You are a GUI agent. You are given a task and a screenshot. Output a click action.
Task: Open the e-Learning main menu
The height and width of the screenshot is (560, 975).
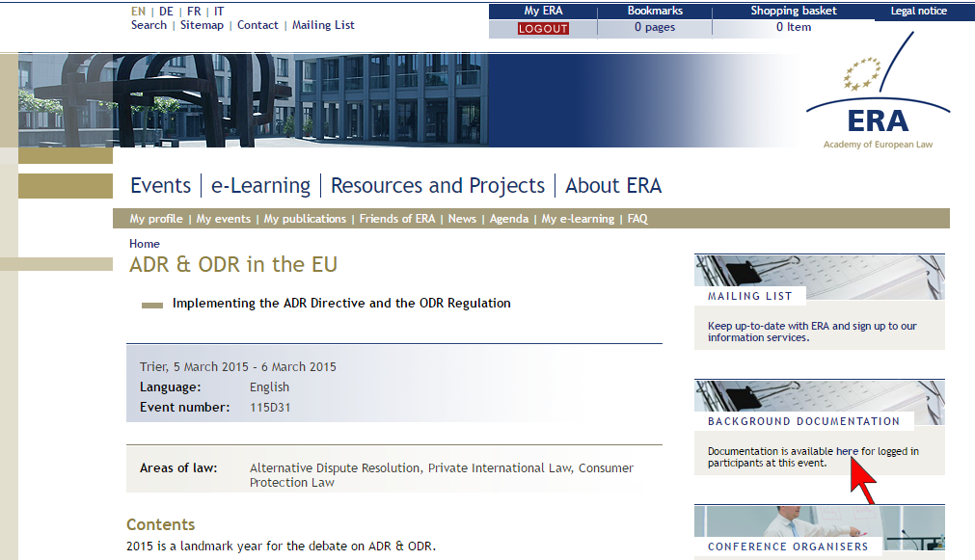pos(260,186)
